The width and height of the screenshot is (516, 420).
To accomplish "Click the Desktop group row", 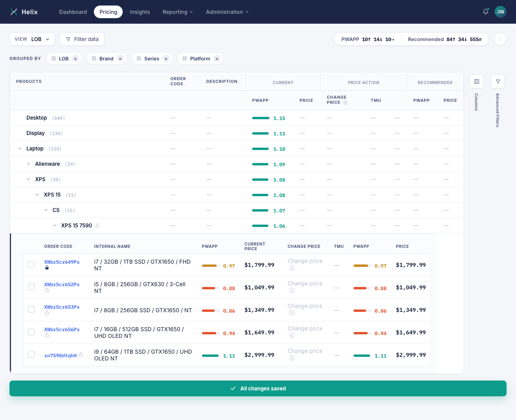I will [237, 118].
